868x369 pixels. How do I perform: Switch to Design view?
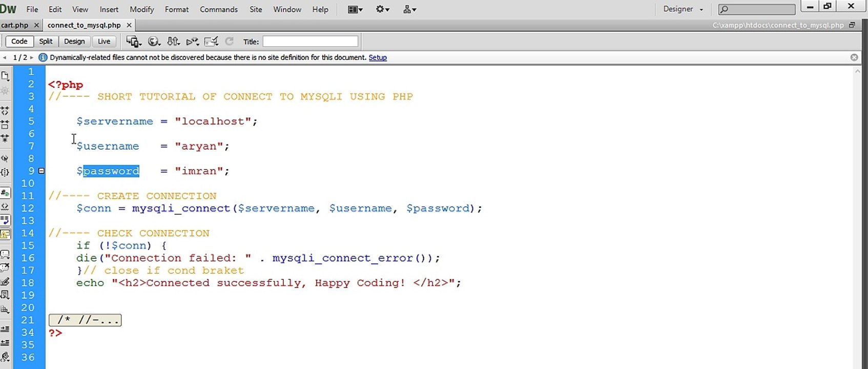click(74, 42)
